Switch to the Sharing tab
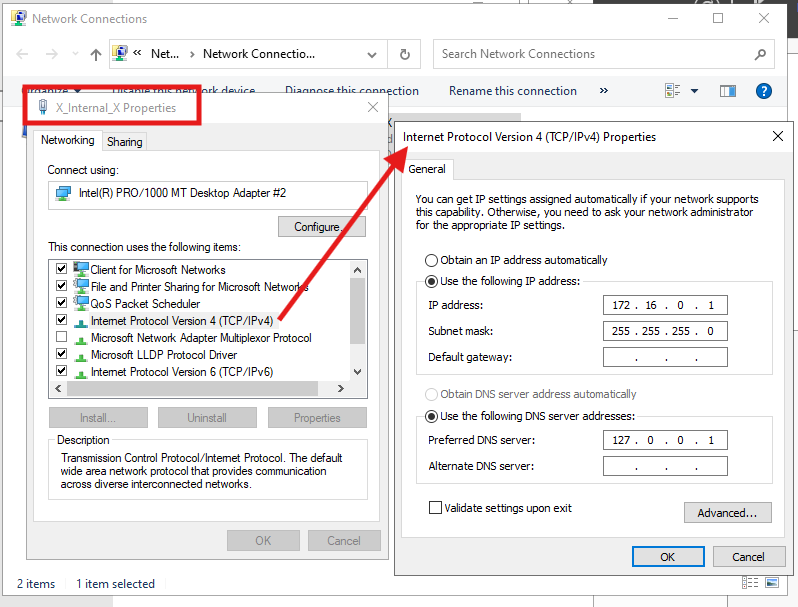This screenshot has height=607, width=798. pos(125,142)
